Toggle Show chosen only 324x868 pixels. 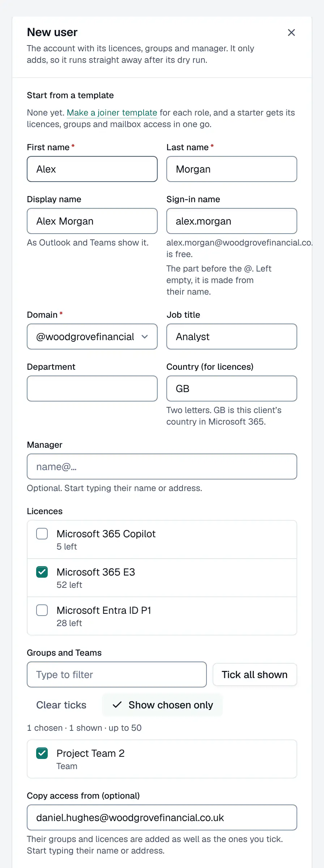click(162, 705)
